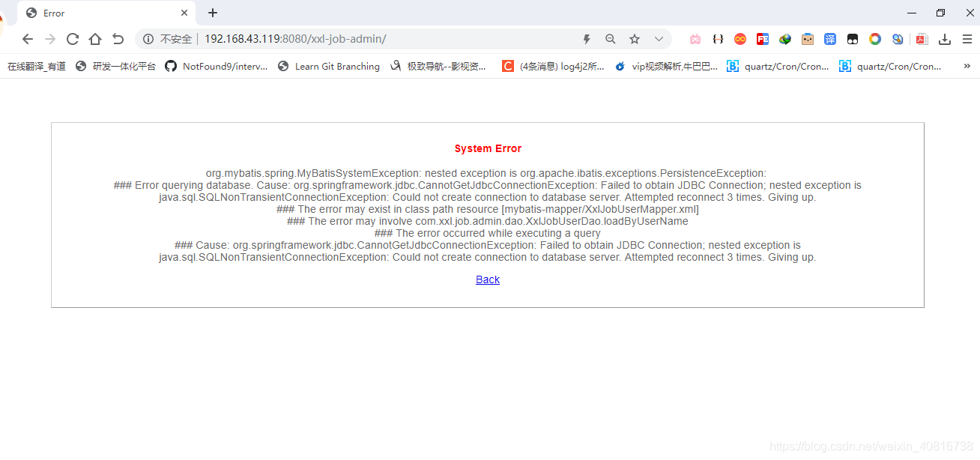980x460 pixels.
Task: Open the box face extension
Action: point(808,39)
